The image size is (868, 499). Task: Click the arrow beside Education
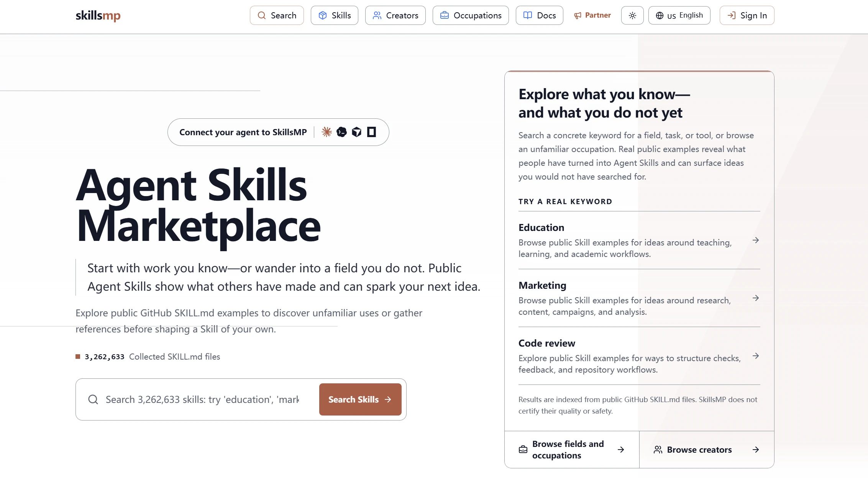click(x=756, y=240)
